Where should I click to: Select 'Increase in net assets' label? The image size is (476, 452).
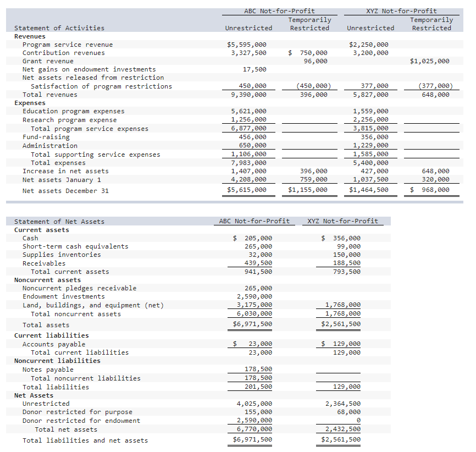[x=65, y=171]
